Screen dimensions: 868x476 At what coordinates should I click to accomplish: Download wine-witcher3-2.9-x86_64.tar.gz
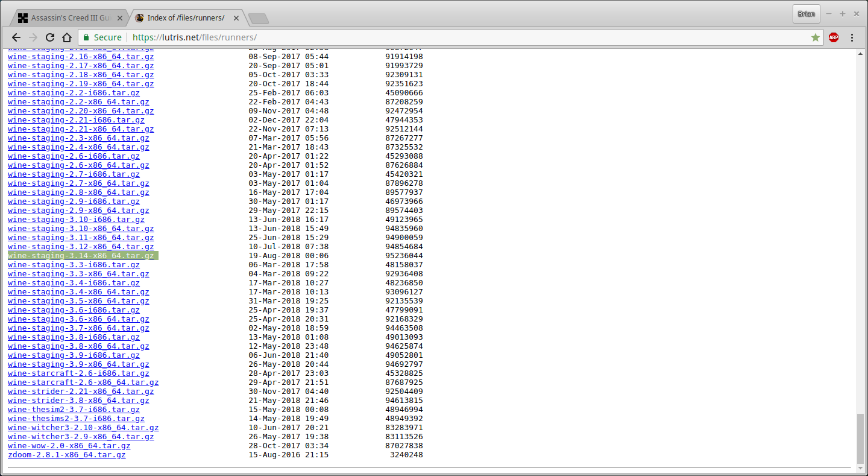(81, 437)
